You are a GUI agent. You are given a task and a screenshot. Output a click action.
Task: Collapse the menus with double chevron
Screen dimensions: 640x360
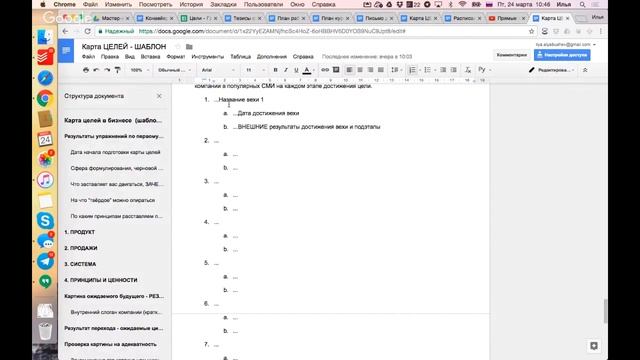point(585,70)
